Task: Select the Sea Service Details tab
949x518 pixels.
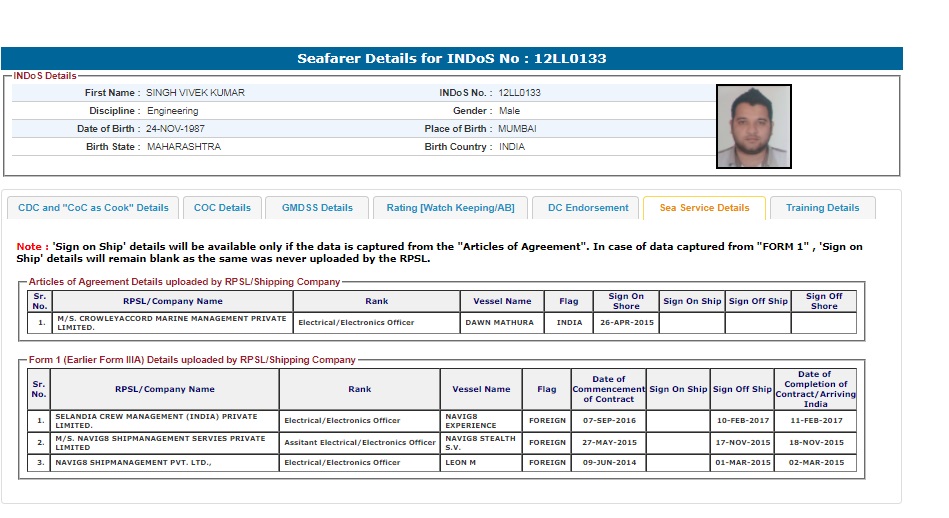Action: (704, 208)
